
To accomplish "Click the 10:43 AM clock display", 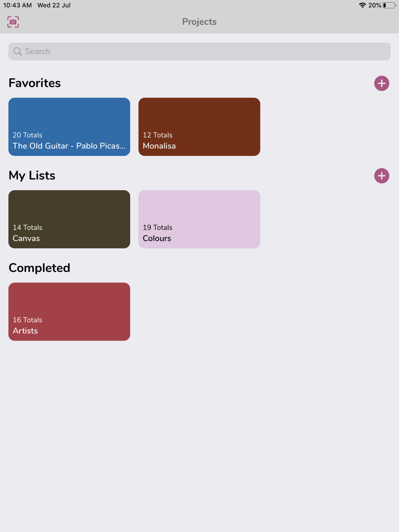I will tap(18, 5).
